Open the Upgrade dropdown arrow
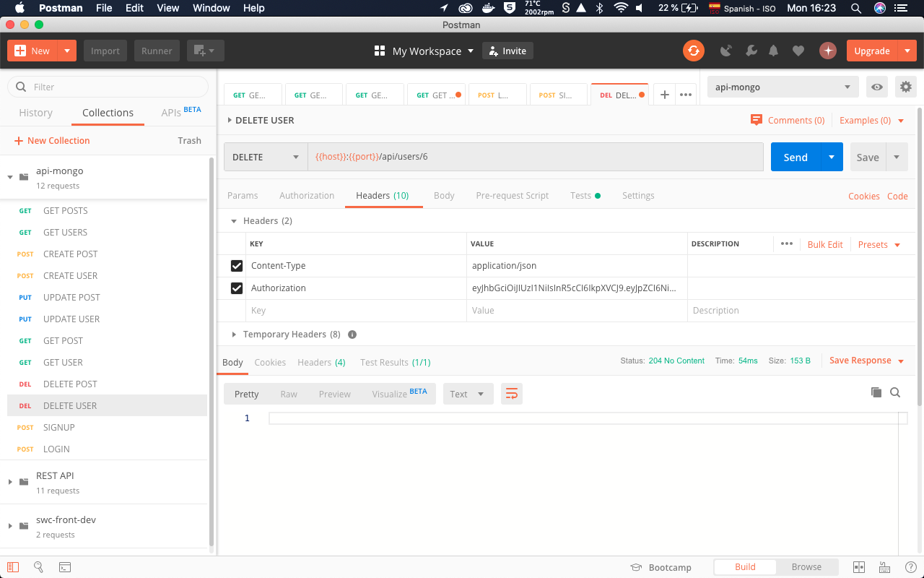This screenshot has width=924, height=578. (x=907, y=51)
